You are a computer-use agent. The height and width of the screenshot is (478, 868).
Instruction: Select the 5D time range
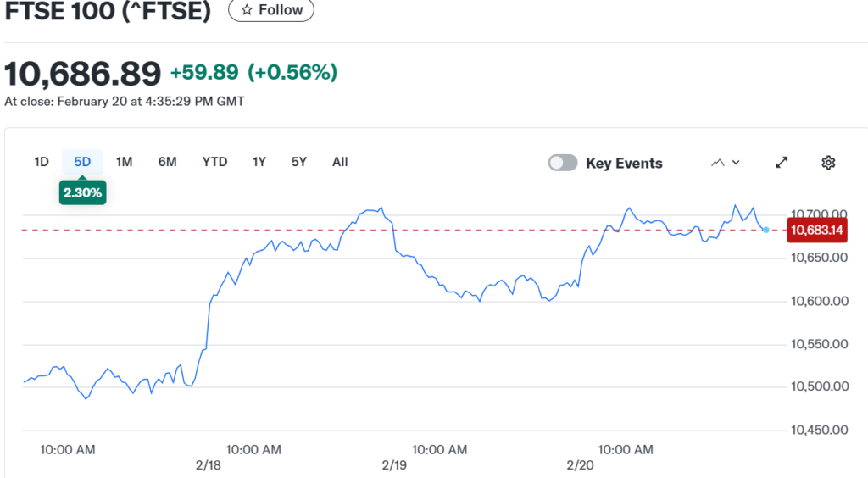click(x=82, y=162)
